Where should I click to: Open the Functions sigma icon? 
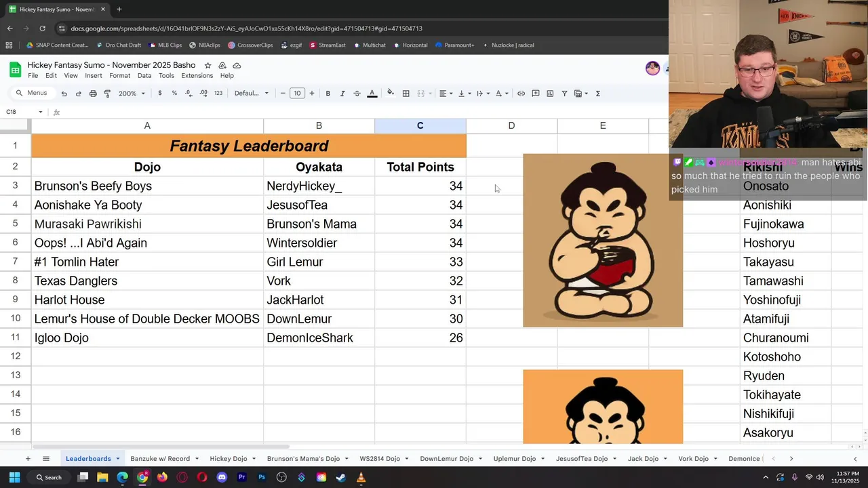597,94
